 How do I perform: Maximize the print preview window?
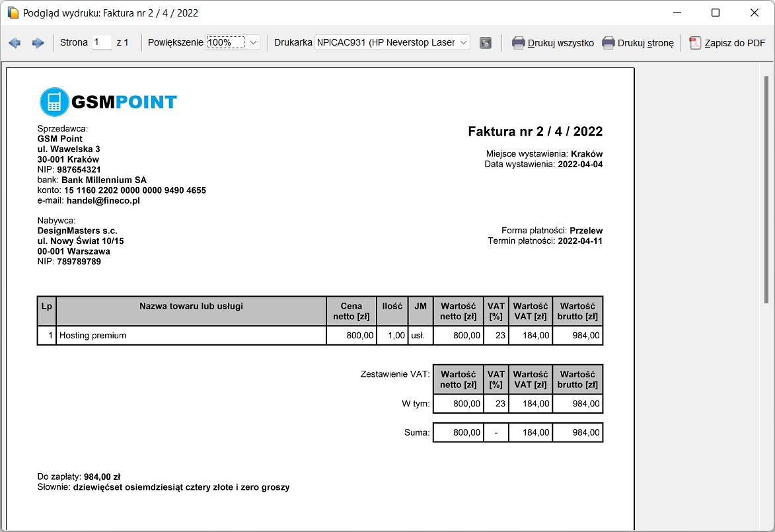(716, 13)
